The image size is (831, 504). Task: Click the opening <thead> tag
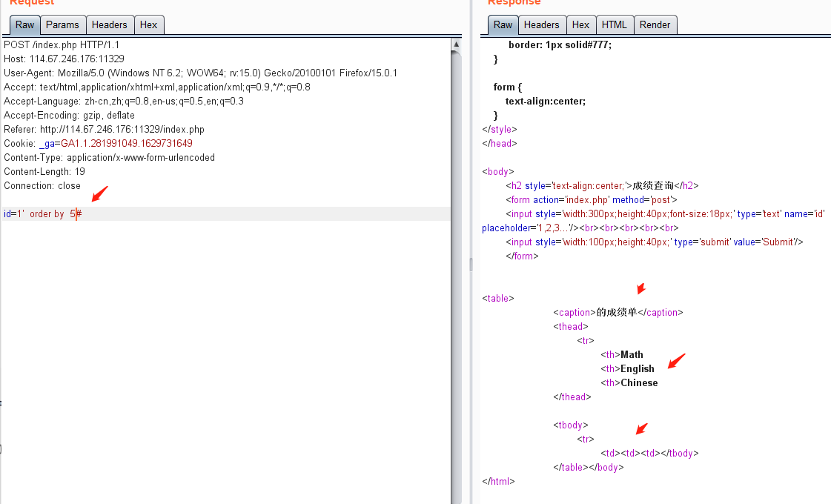click(571, 326)
